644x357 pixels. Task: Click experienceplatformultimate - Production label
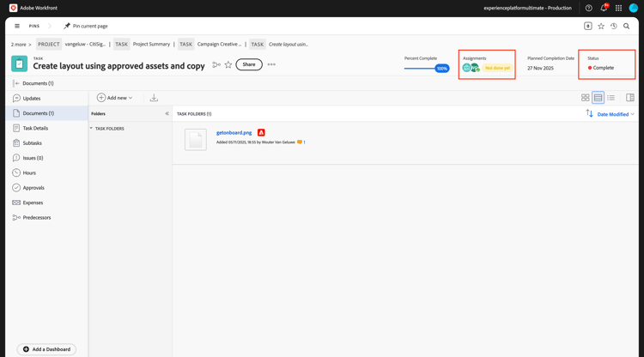[x=527, y=8]
